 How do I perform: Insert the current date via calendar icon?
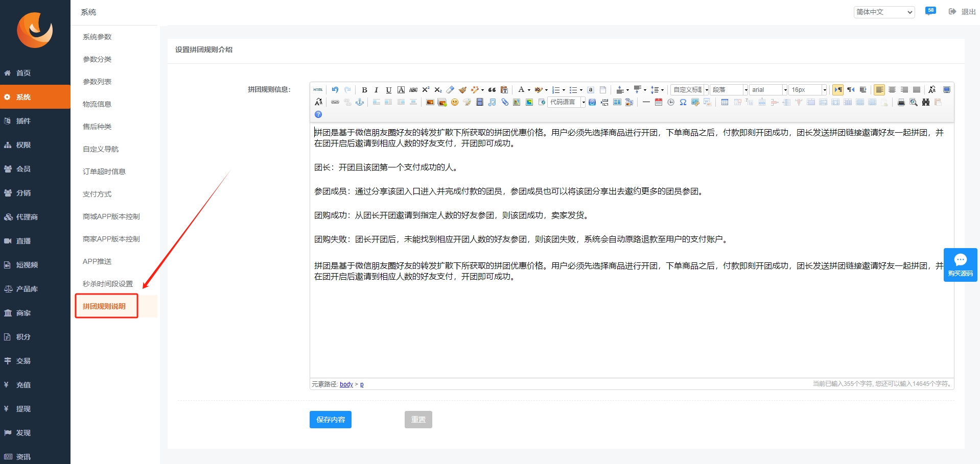pos(659,102)
